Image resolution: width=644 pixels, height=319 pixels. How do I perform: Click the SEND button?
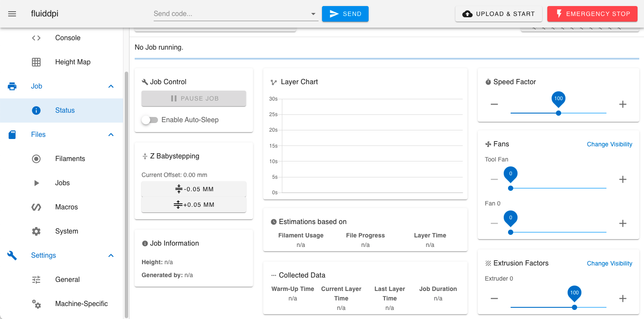tap(345, 14)
